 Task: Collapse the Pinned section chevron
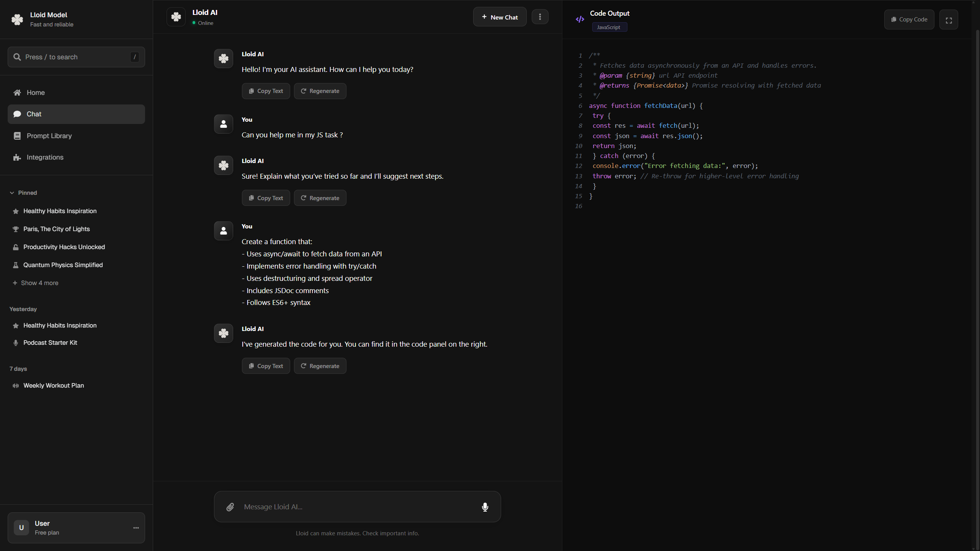tap(12, 193)
